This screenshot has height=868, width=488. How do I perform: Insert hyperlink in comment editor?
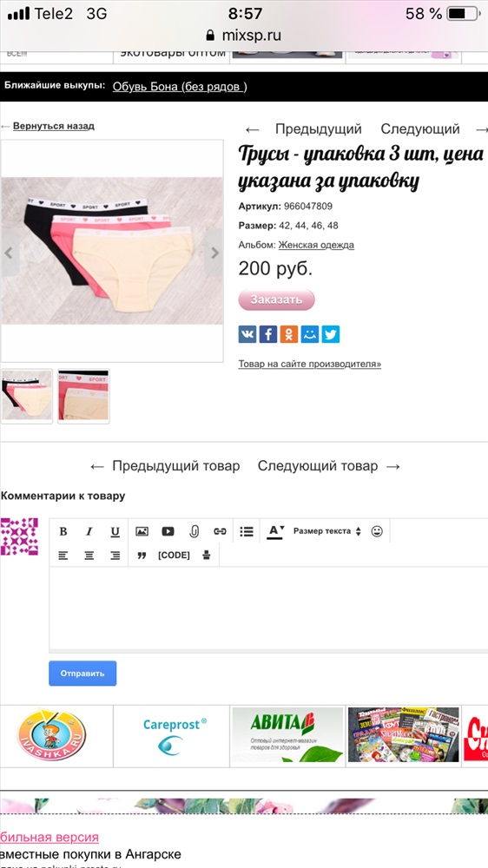pos(220,531)
